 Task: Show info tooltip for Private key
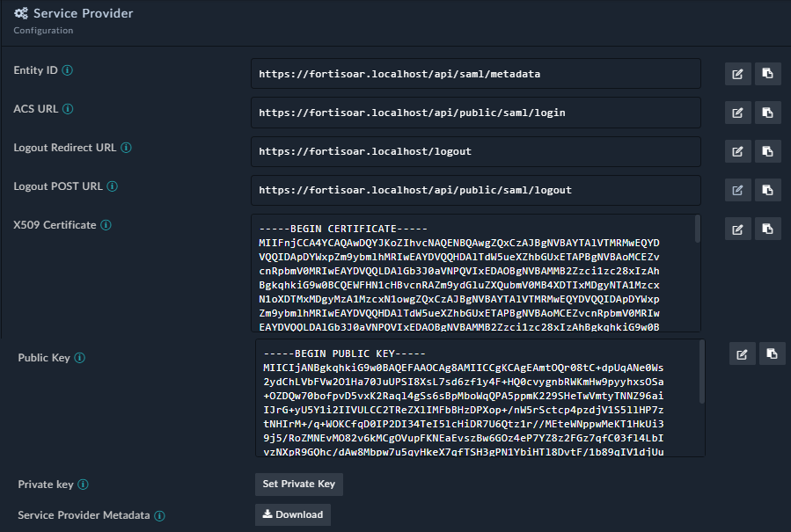click(82, 485)
